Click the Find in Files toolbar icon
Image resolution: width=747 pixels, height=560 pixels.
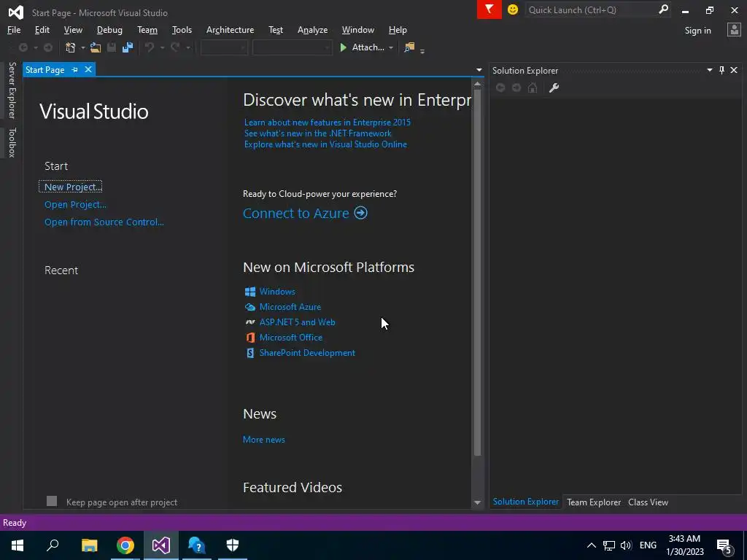click(x=409, y=47)
